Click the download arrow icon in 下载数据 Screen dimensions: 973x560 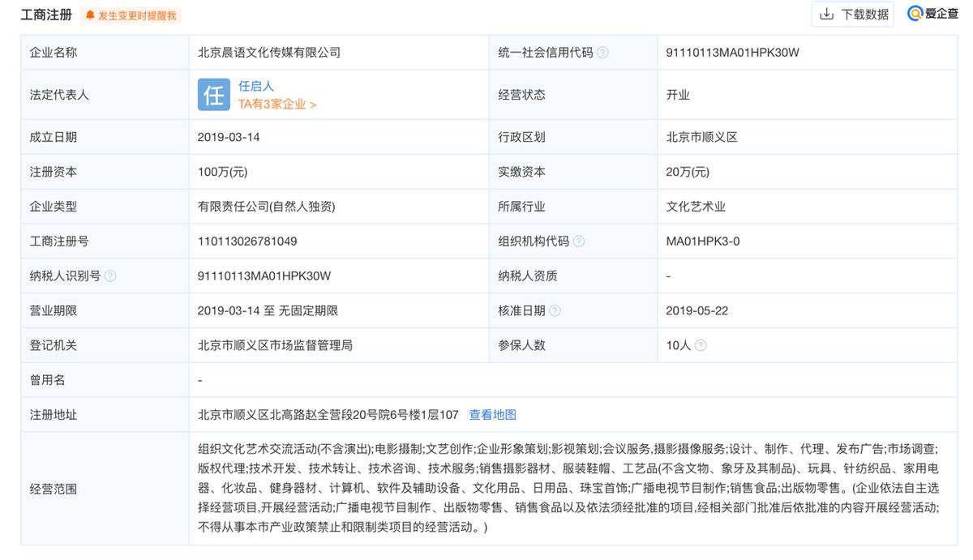point(828,14)
